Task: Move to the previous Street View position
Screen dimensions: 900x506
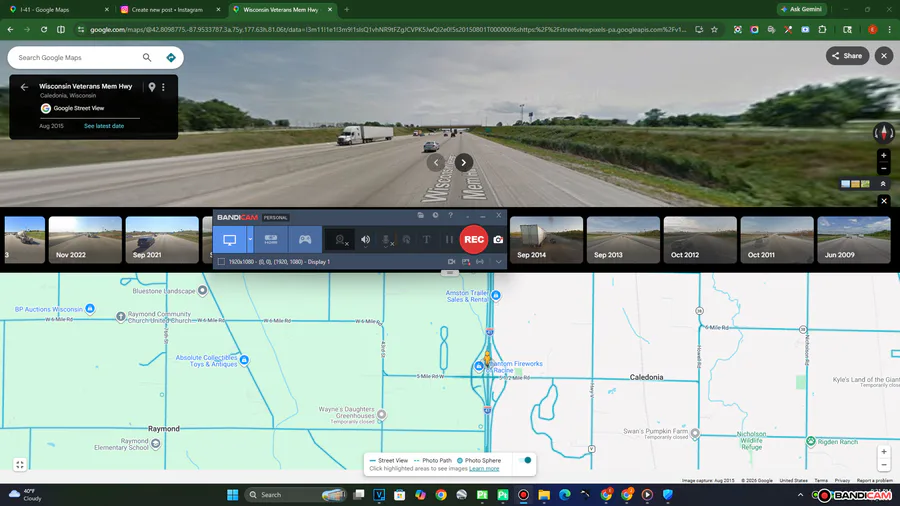Action: click(436, 162)
